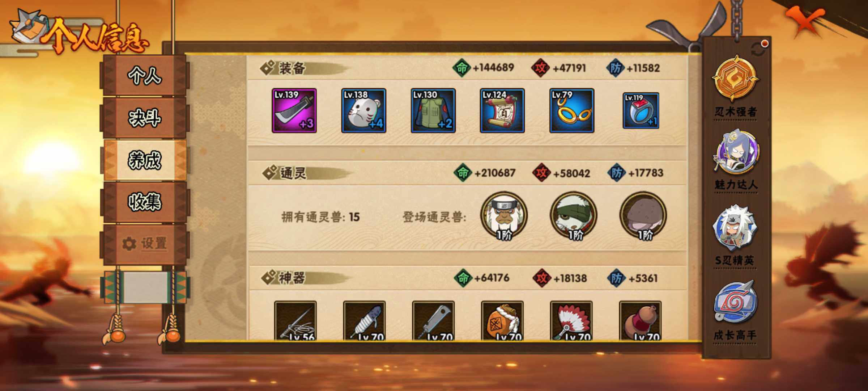
Task: Switch to the 决斗 tab
Action: pos(145,118)
